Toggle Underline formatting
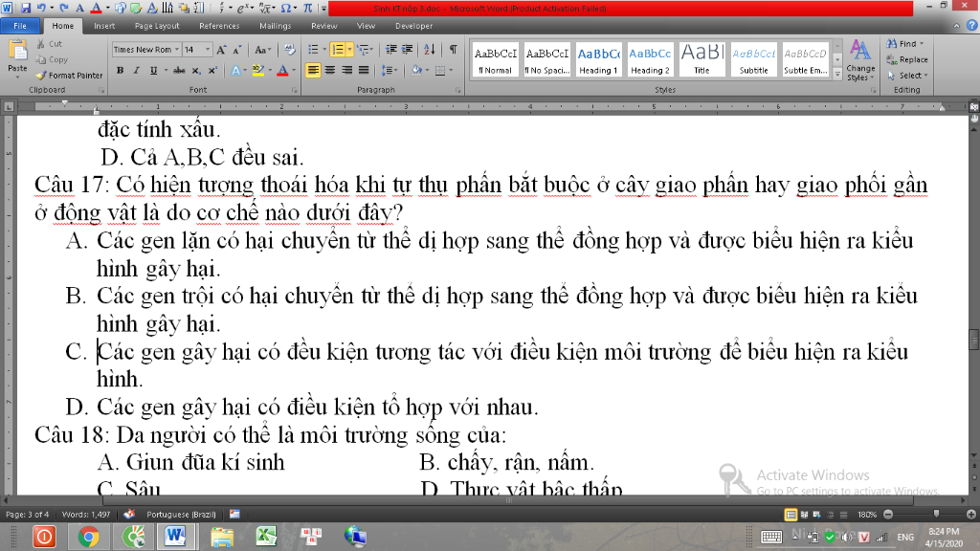 [153, 71]
